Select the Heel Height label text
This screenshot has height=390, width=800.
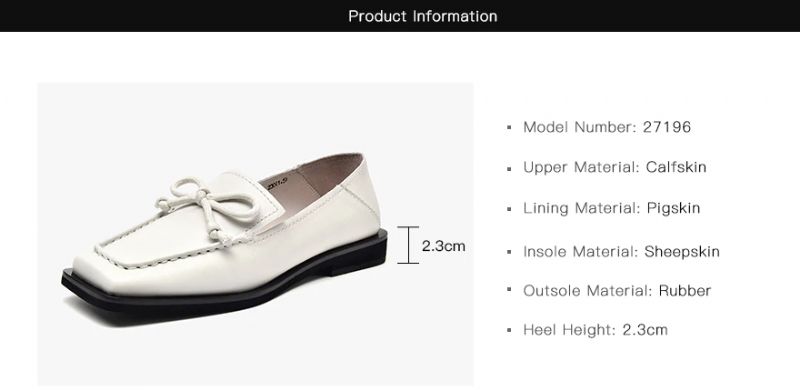point(569,330)
